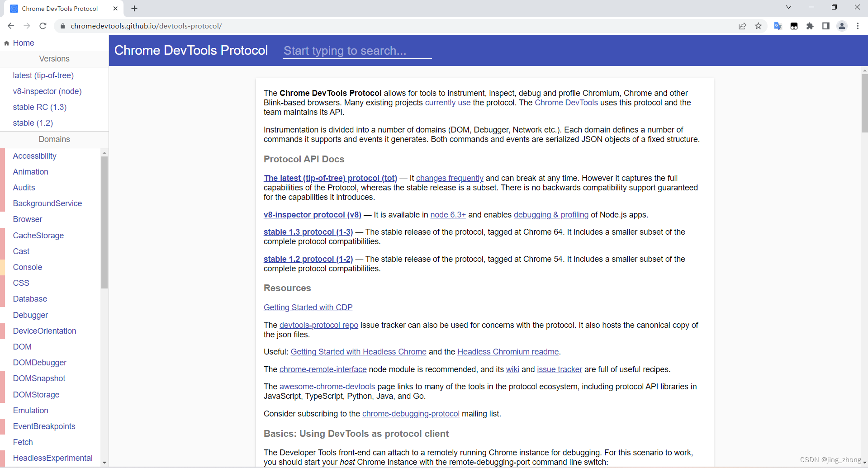This screenshot has height=468, width=868.
Task: Open 'stable 1.3 protocol (1-3)' link
Action: coord(308,232)
